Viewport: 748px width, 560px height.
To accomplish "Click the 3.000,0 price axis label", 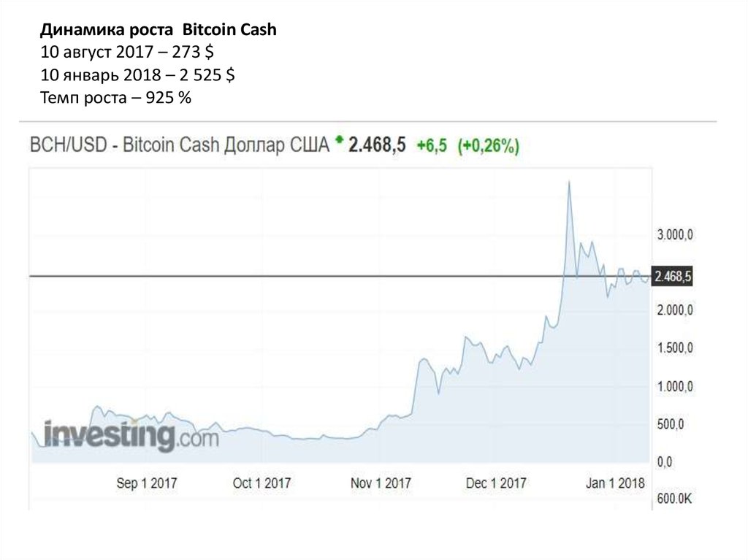I will 674,234.
